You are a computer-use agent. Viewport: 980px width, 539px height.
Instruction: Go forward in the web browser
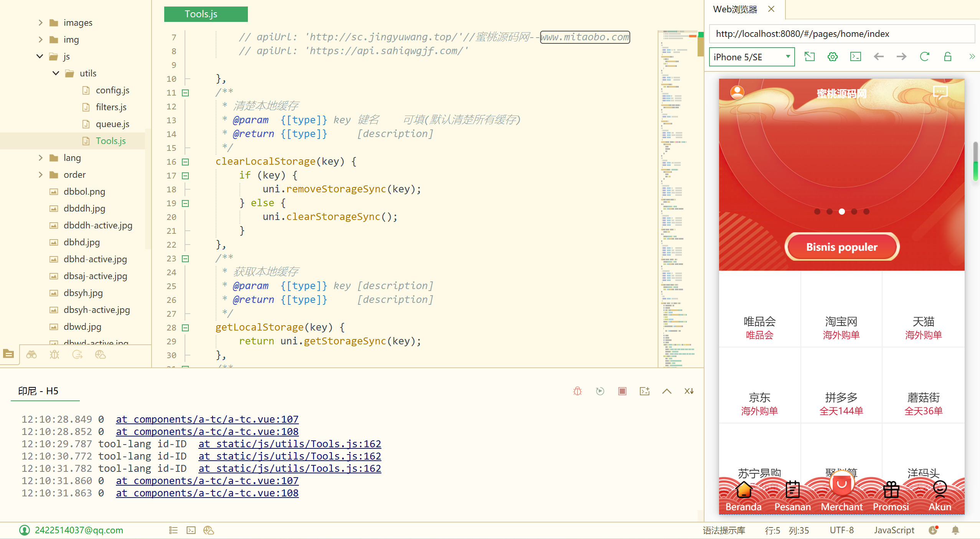(x=902, y=57)
